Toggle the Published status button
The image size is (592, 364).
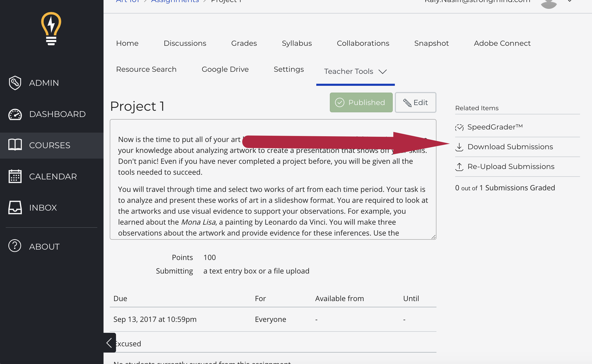[361, 102]
